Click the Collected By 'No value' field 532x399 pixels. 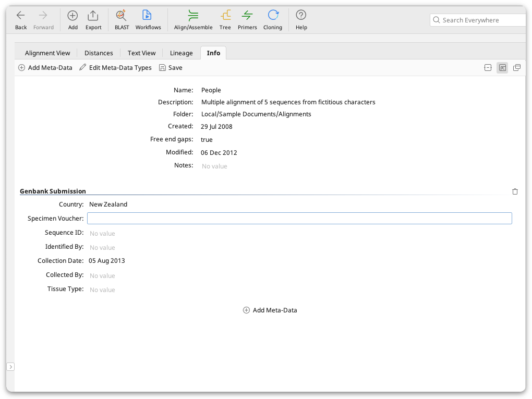[x=102, y=276]
